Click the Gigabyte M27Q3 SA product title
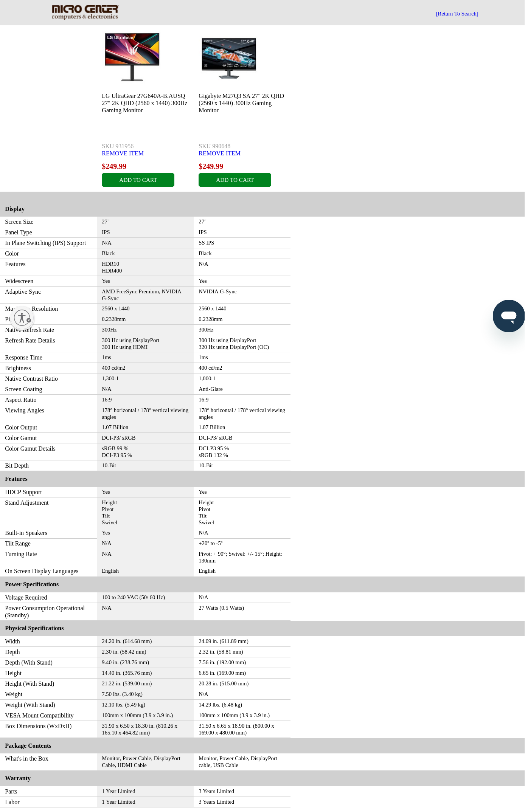Screen dimensions: 525x812 [241, 103]
